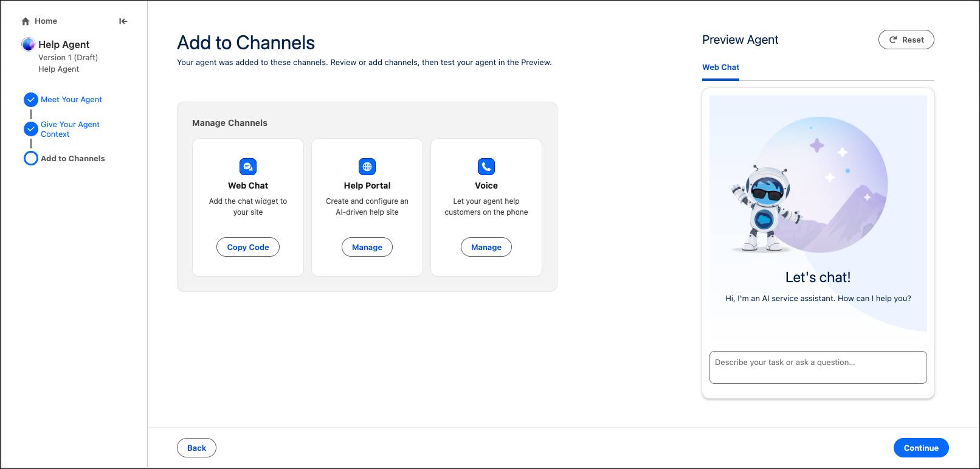This screenshot has height=469, width=980.
Task: Click the Manage Channels heading
Action: [230, 123]
